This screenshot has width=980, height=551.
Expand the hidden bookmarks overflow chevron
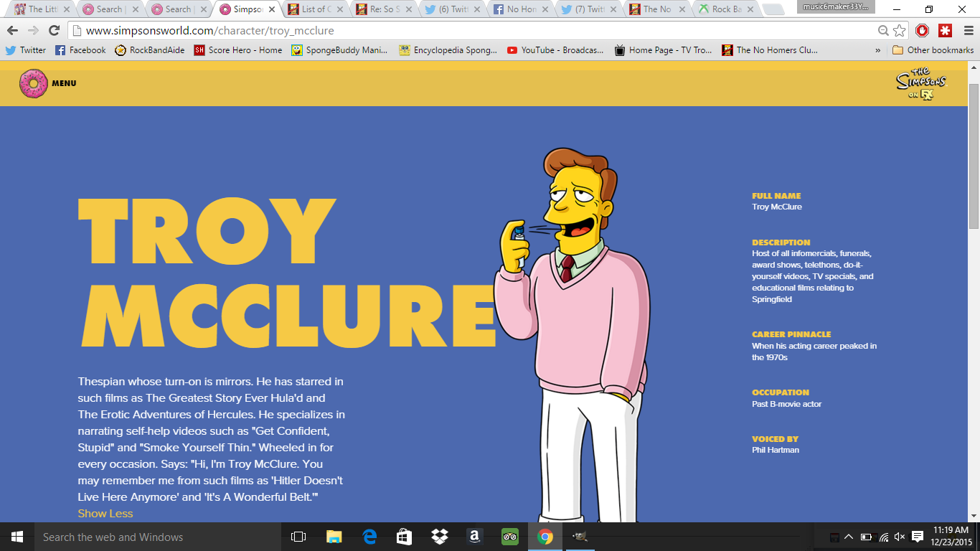[x=877, y=50]
